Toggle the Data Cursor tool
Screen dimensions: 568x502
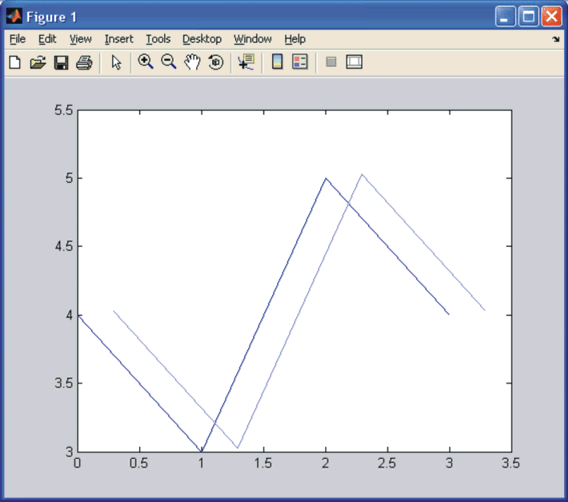(x=246, y=62)
